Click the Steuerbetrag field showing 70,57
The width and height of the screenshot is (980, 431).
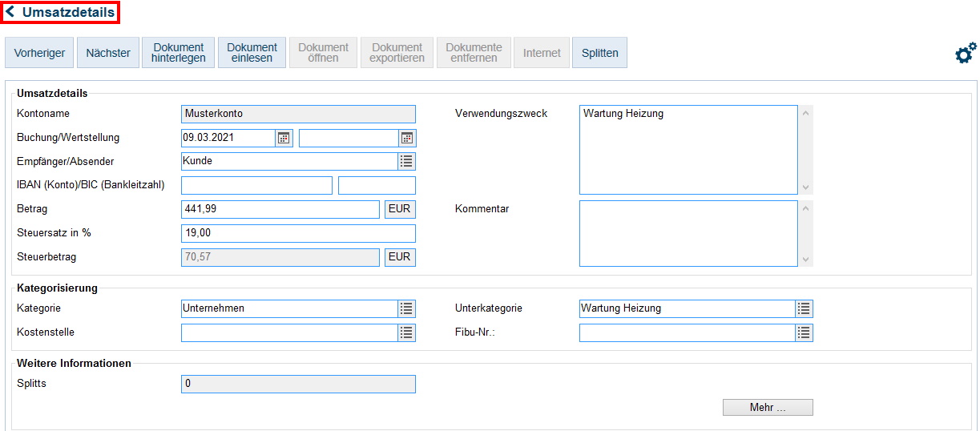(x=280, y=257)
